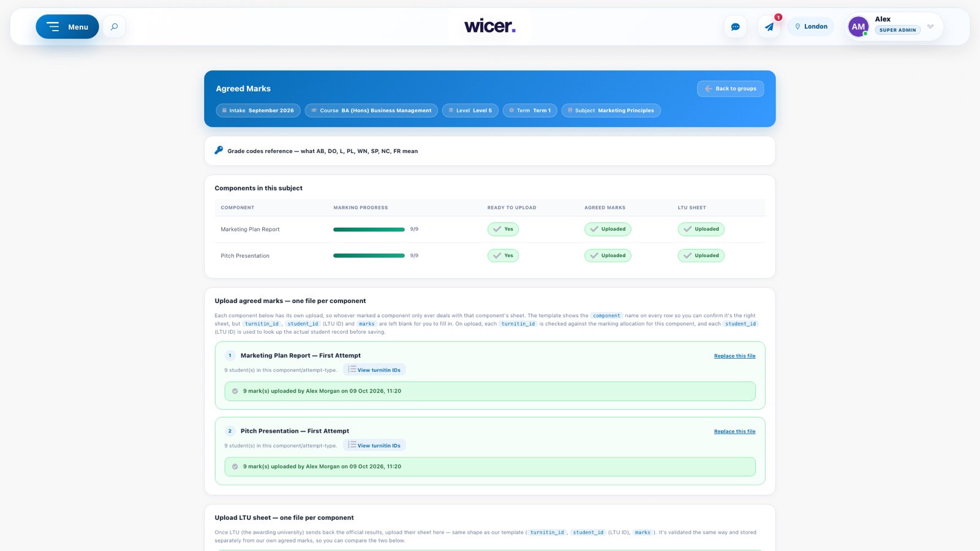Click the Subject Marketing Principles pill

coord(611,111)
